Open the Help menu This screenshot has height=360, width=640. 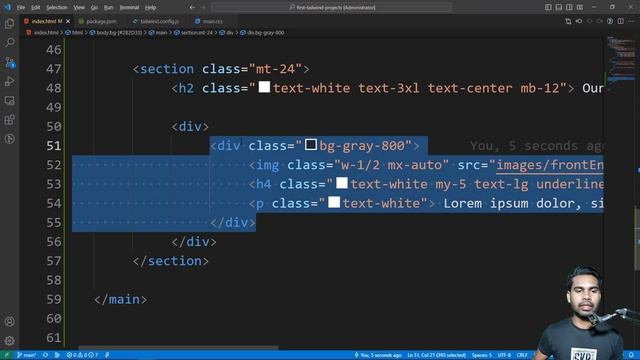point(151,7)
